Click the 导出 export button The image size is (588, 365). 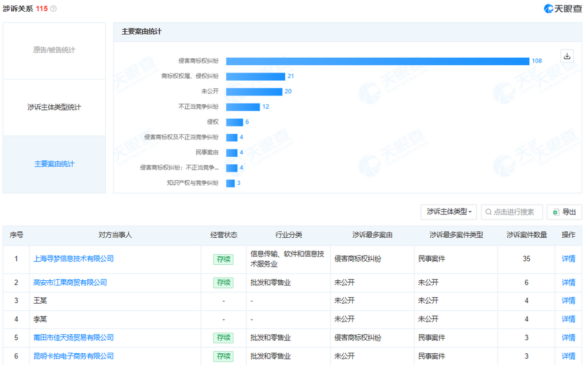pyautogui.click(x=564, y=212)
